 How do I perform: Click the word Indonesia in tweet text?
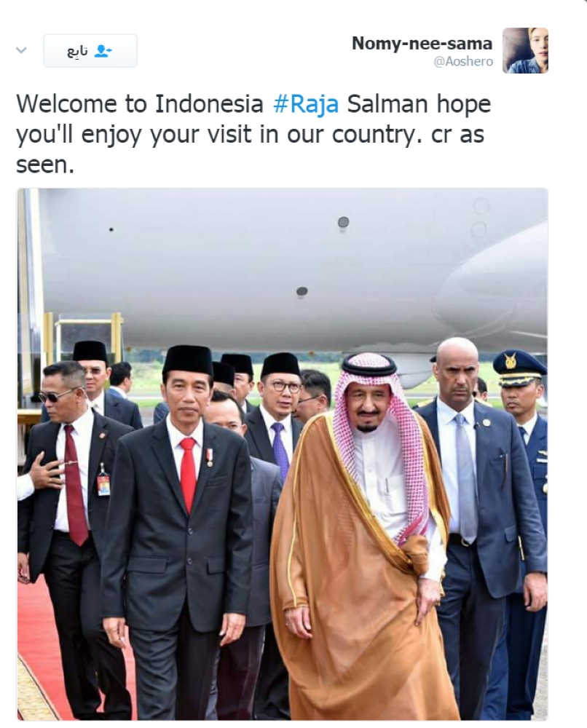point(208,103)
